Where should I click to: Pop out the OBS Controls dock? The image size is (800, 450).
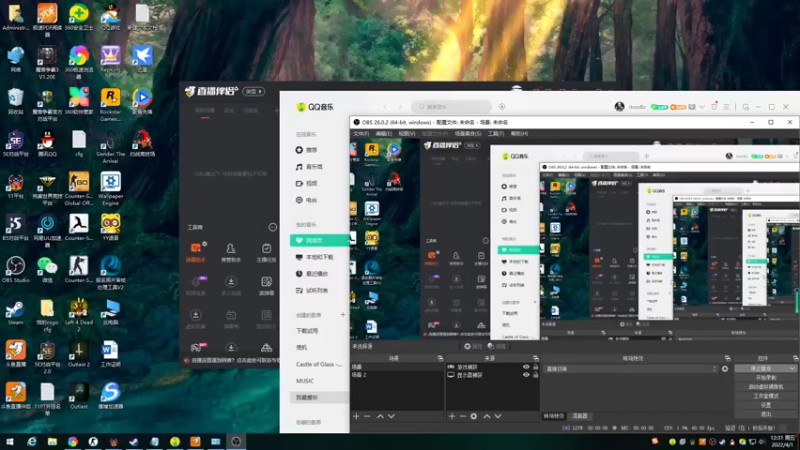click(x=794, y=359)
